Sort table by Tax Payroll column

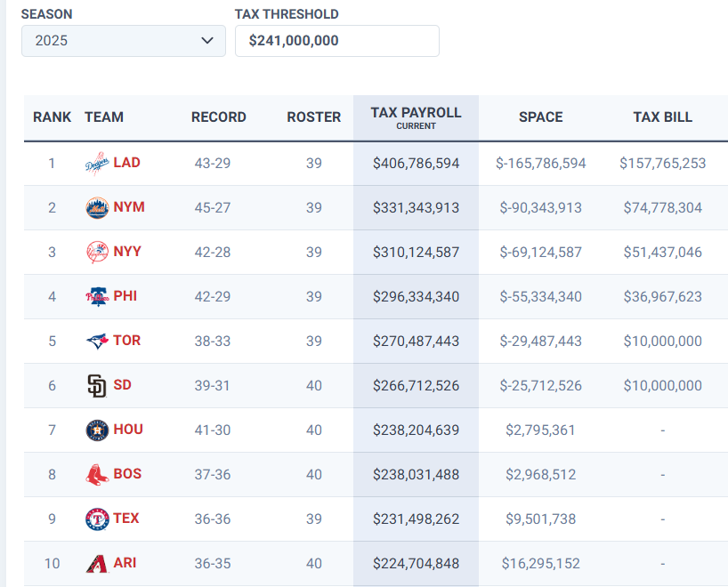coord(416,117)
